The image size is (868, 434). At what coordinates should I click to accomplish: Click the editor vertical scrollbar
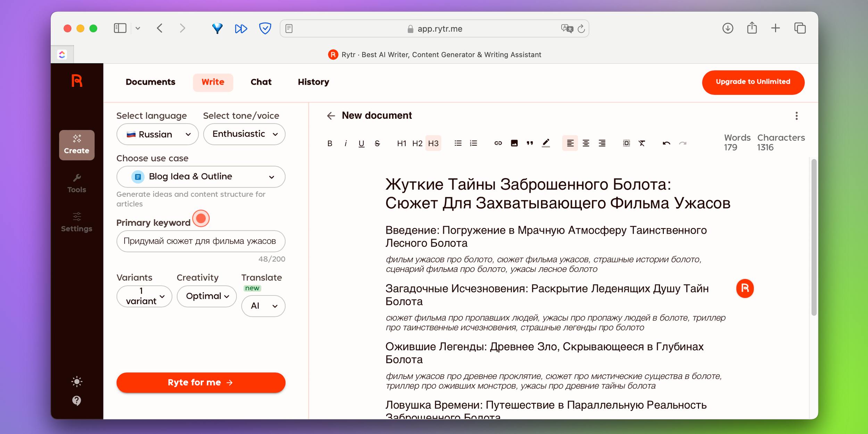click(813, 237)
